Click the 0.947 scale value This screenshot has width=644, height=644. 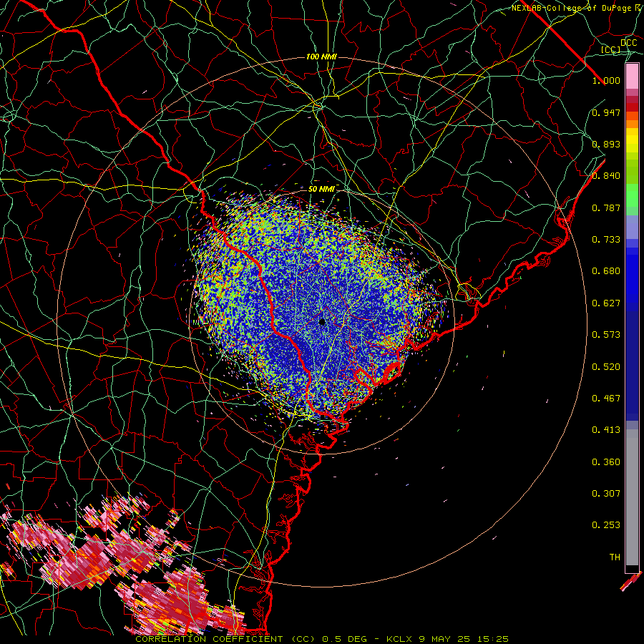pos(606,112)
